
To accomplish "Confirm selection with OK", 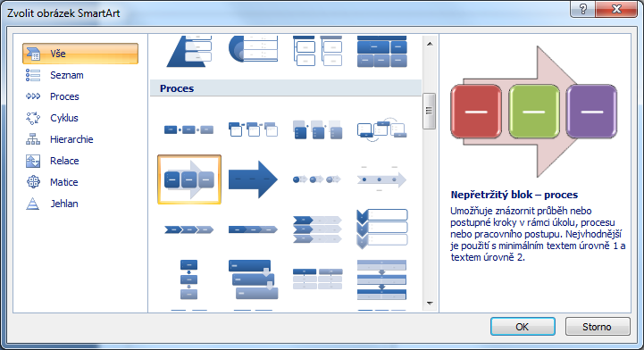I will point(523,327).
